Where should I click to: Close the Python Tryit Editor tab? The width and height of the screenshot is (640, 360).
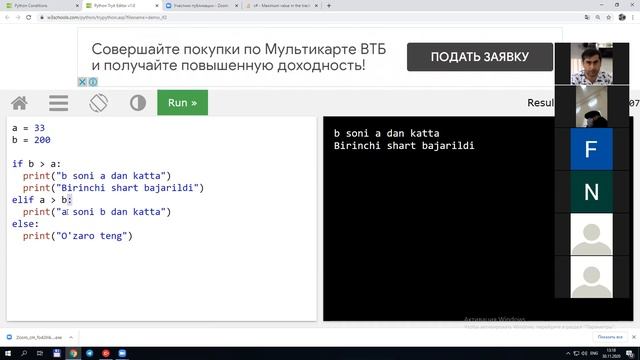point(157,6)
